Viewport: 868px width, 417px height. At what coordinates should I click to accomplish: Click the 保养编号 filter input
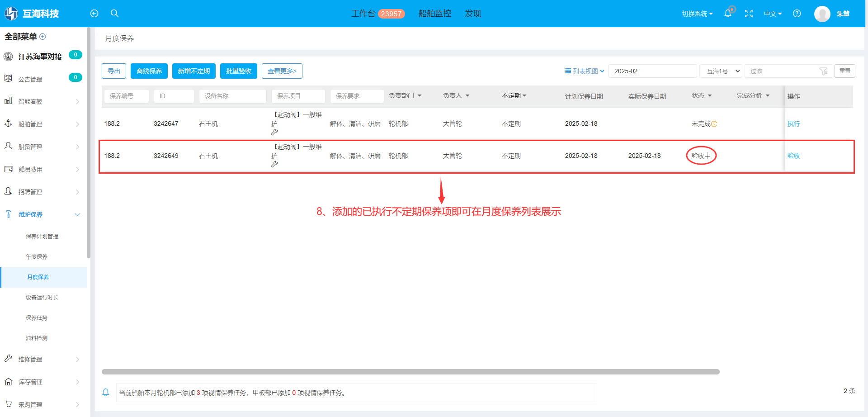point(127,96)
